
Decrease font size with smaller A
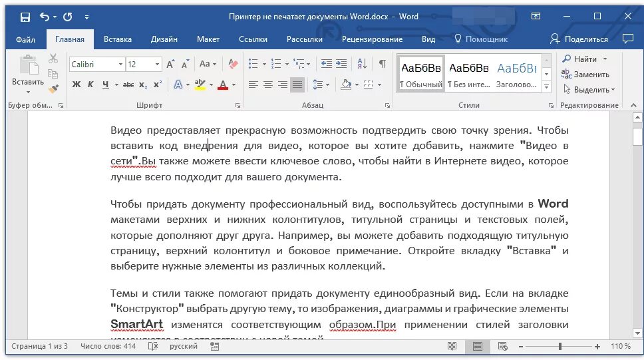point(185,64)
